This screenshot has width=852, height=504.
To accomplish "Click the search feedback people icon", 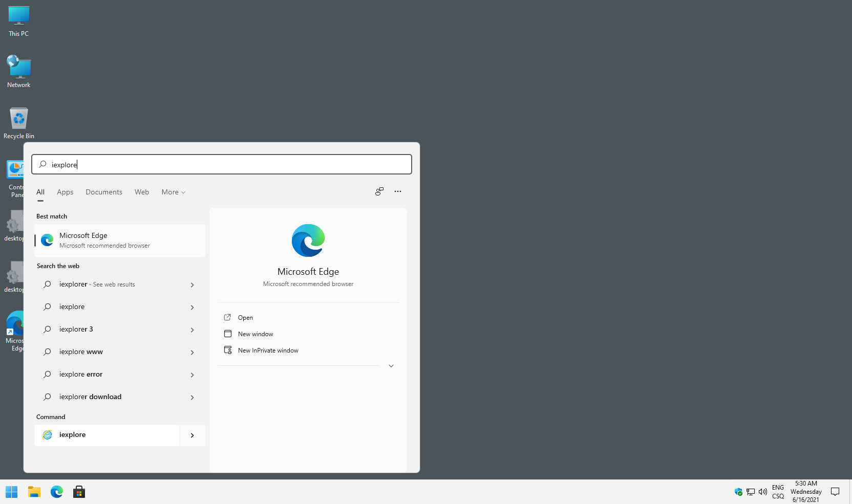I will click(x=379, y=191).
